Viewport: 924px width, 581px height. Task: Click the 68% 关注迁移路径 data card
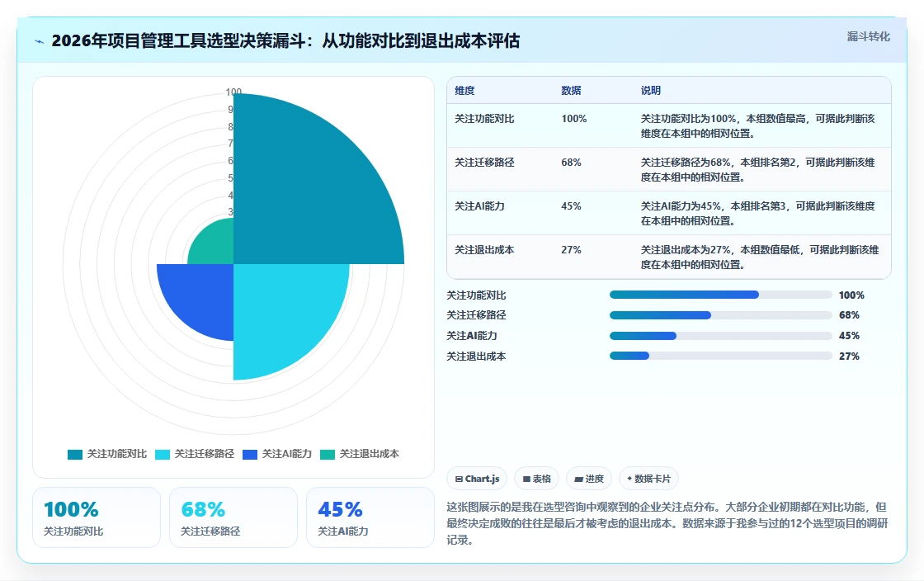click(x=233, y=517)
